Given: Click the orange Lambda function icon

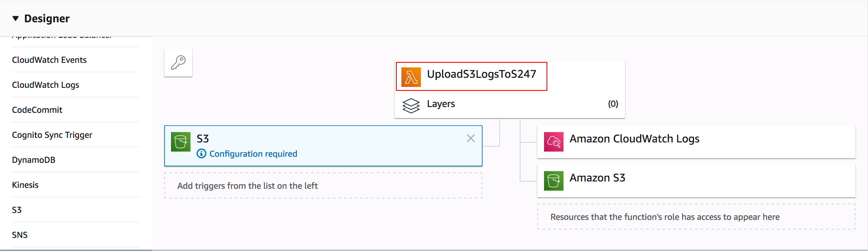Looking at the screenshot, I should [411, 77].
